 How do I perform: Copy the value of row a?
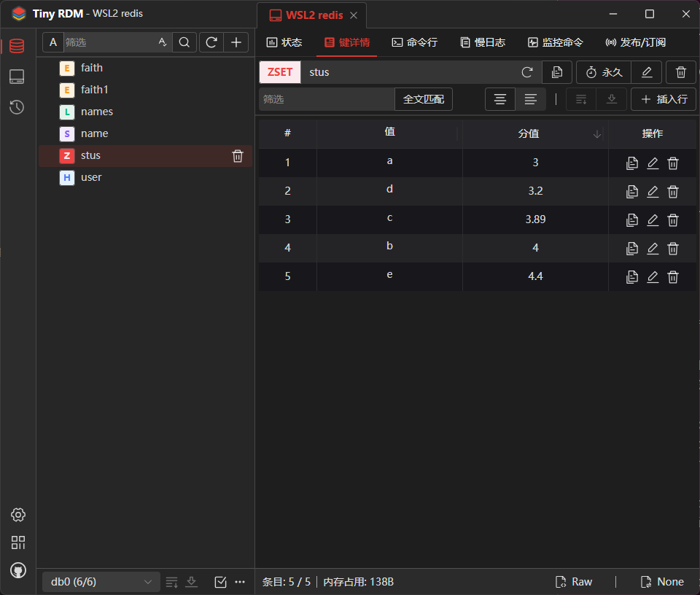click(x=631, y=163)
